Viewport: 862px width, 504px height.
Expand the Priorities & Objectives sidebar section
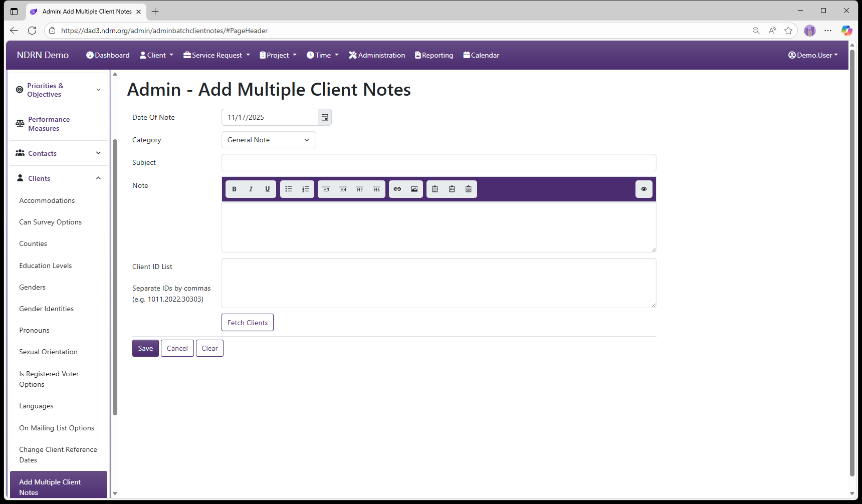pyautogui.click(x=59, y=90)
